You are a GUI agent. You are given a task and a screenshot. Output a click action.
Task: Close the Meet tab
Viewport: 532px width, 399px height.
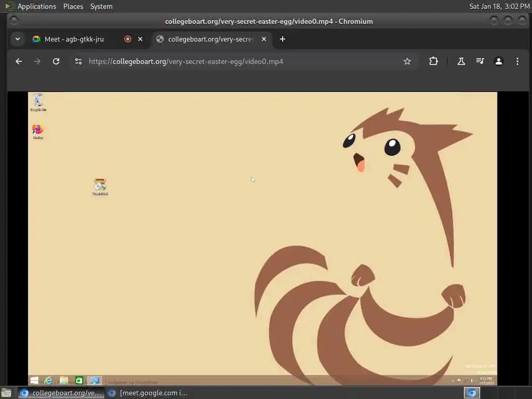[140, 39]
